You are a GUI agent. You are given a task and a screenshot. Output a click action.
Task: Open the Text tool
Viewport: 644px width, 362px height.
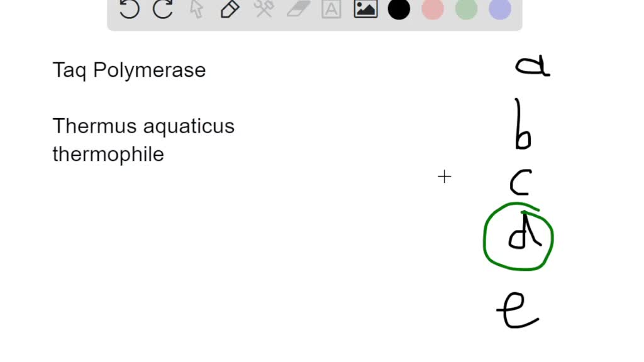(331, 10)
